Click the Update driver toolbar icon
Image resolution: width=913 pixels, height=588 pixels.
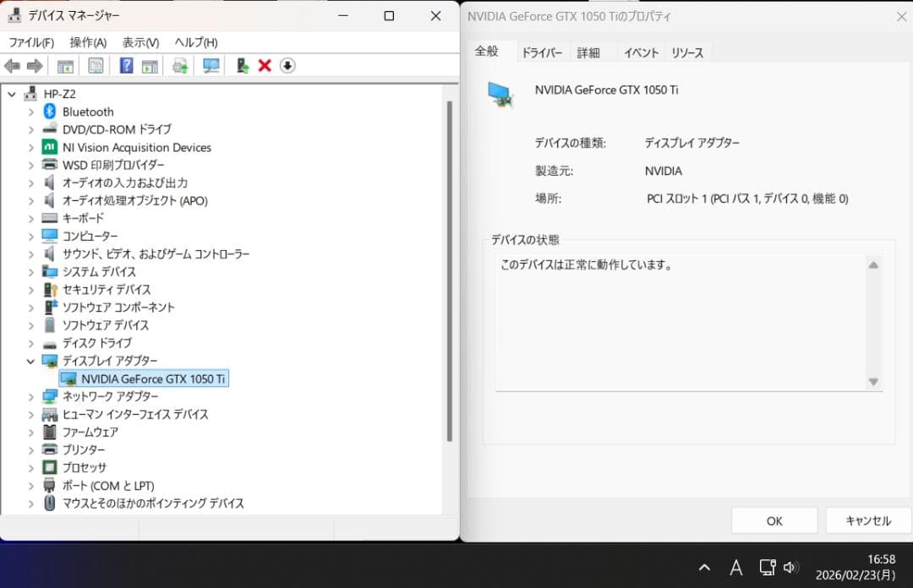(181, 66)
